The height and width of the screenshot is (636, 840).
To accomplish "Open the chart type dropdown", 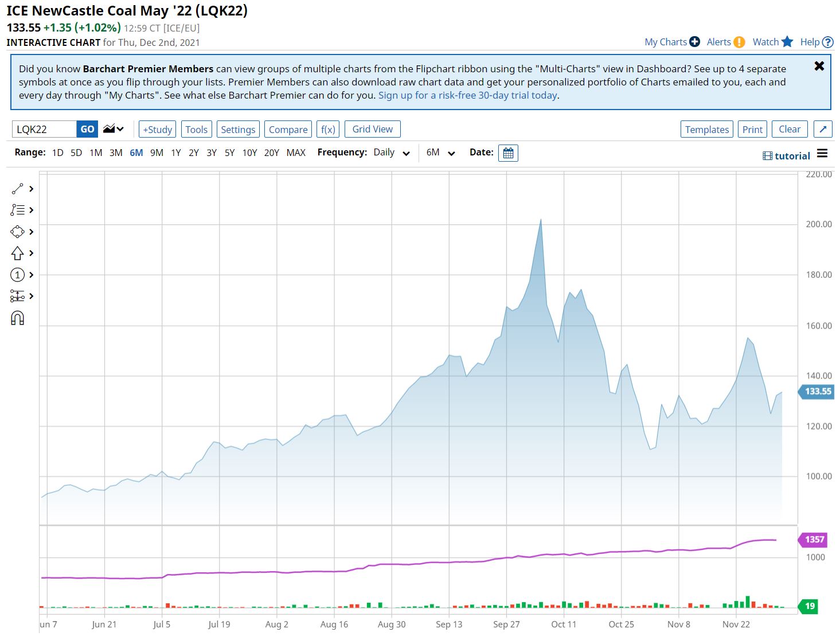I will point(114,129).
